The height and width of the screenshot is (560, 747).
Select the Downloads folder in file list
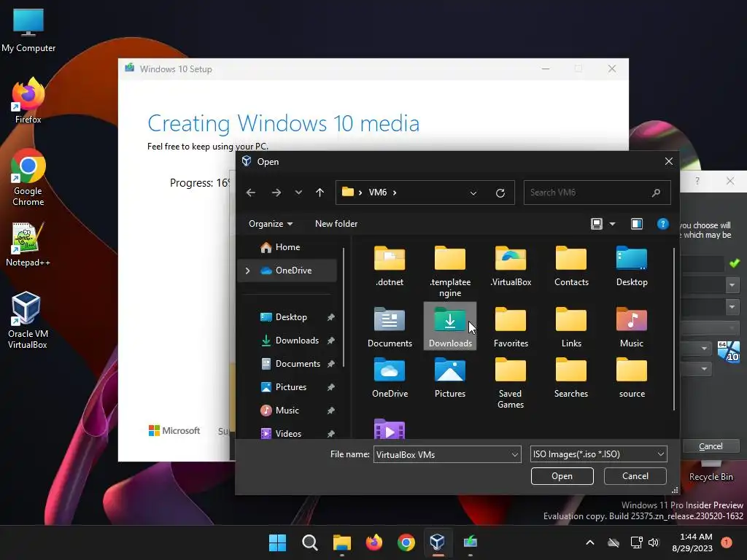(x=449, y=327)
